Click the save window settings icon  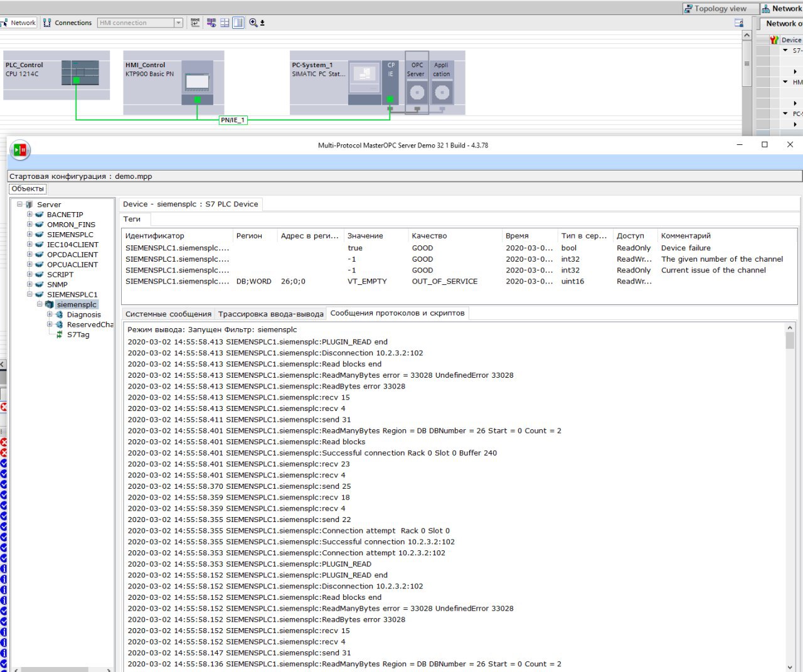(739, 23)
